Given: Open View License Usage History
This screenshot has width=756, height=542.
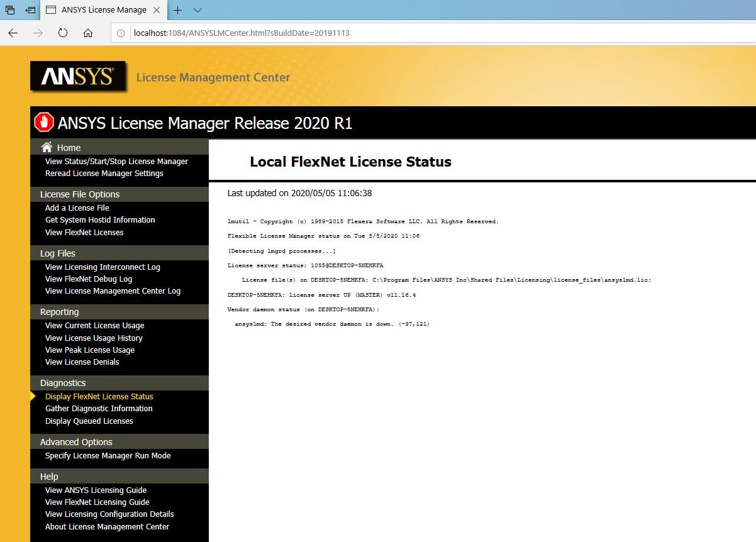Looking at the screenshot, I should click(94, 338).
